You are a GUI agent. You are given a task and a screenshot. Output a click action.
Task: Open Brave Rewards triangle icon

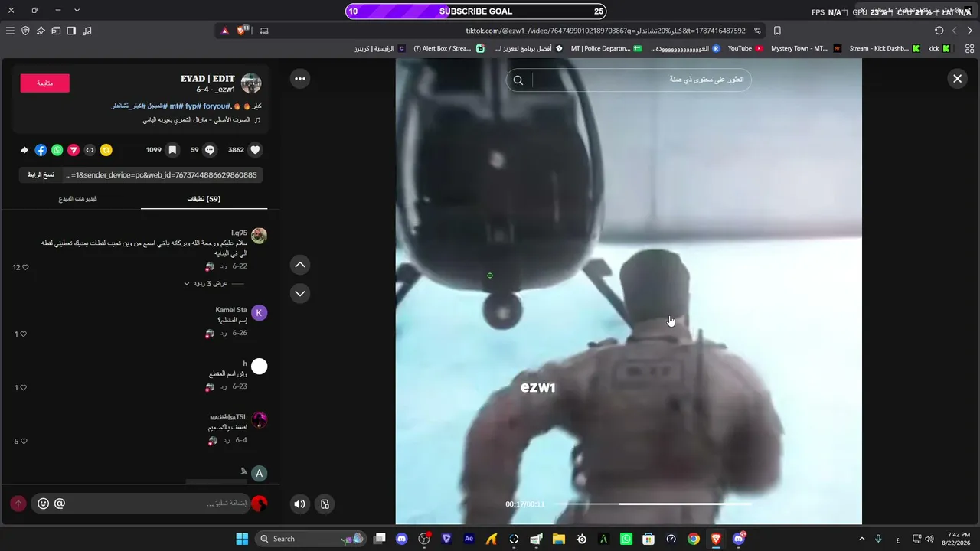225,31
